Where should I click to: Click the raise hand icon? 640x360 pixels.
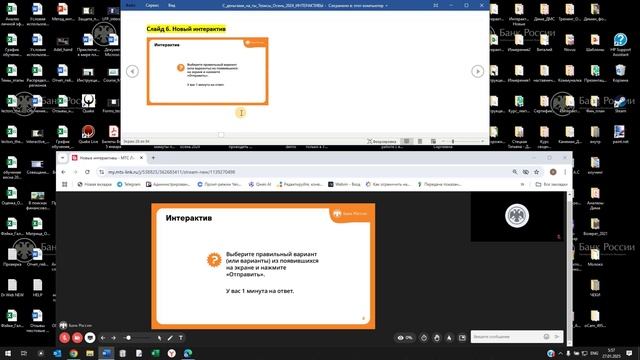click(x=437, y=338)
